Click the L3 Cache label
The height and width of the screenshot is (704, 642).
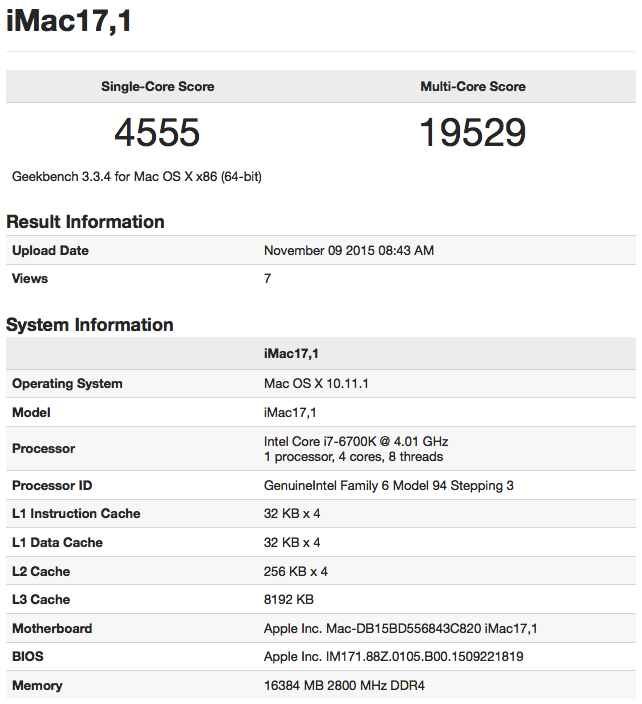pyautogui.click(x=41, y=599)
